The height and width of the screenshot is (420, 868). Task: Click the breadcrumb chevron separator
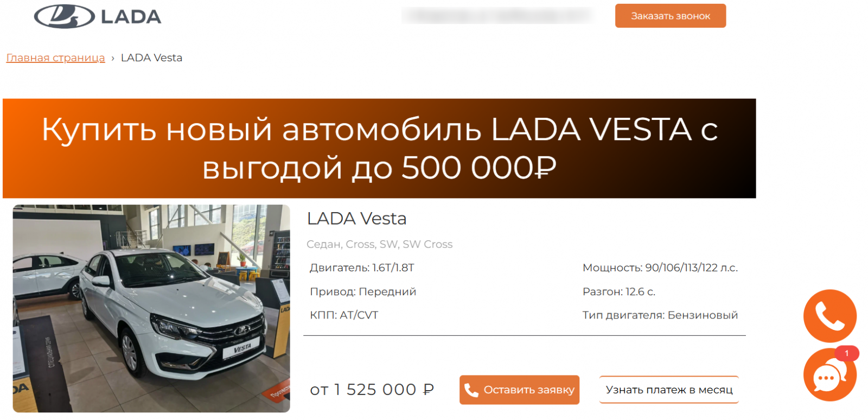point(113,58)
